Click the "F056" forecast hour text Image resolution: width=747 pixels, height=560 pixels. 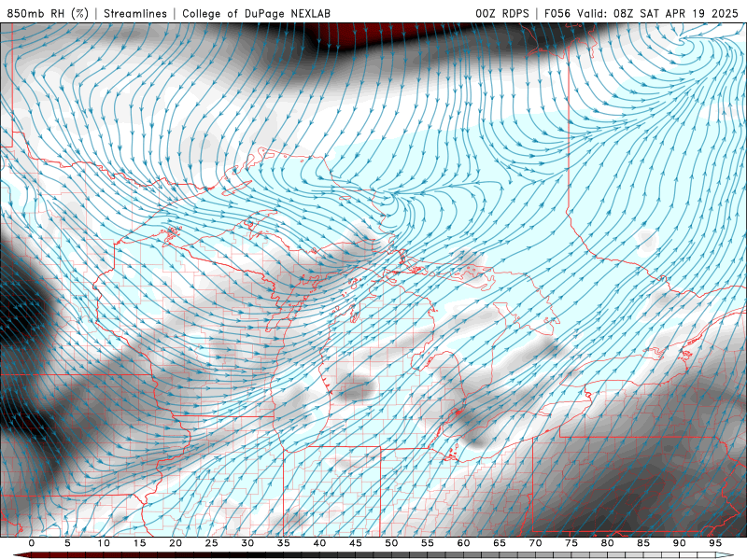point(557,13)
